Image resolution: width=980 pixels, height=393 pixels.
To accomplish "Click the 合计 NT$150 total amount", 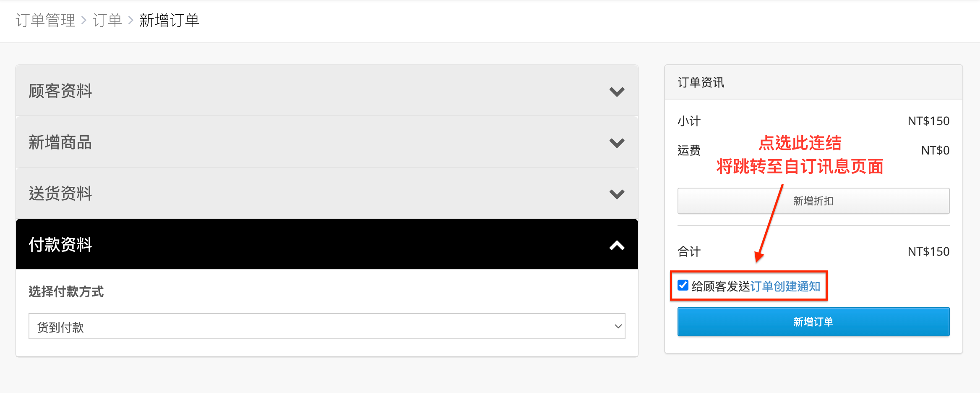I will 928,252.
